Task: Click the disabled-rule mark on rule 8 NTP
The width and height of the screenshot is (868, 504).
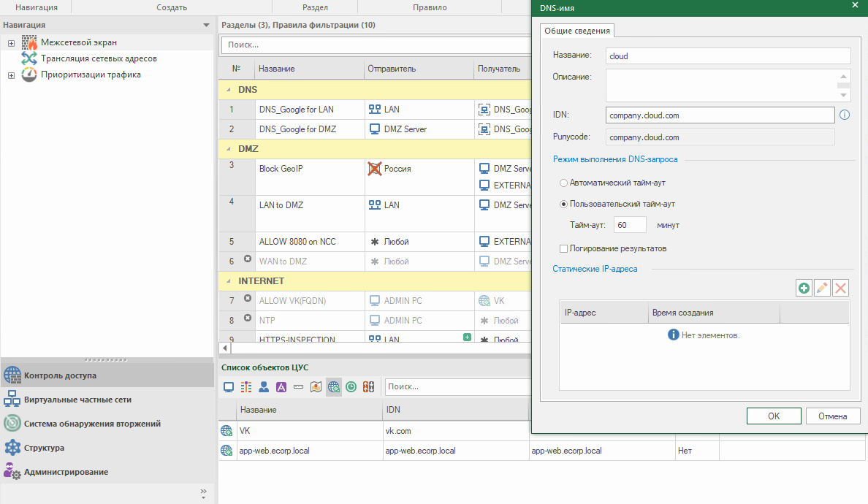Action: pyautogui.click(x=248, y=318)
